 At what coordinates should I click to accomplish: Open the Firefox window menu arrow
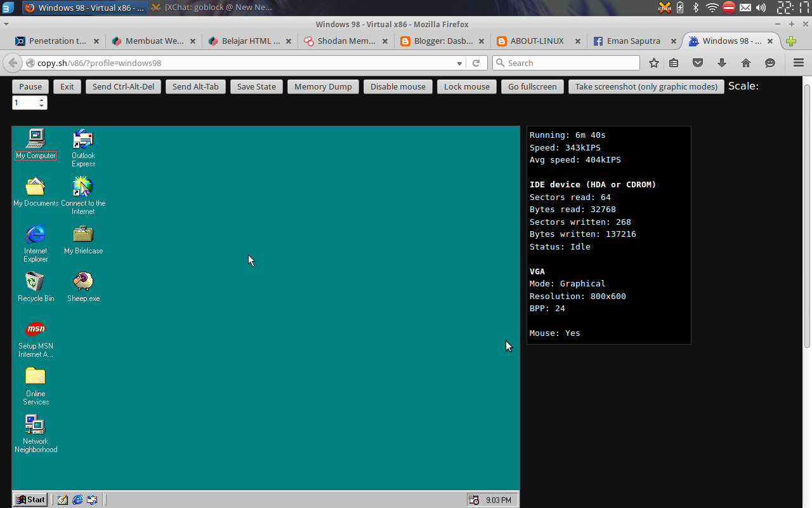(x=6, y=24)
